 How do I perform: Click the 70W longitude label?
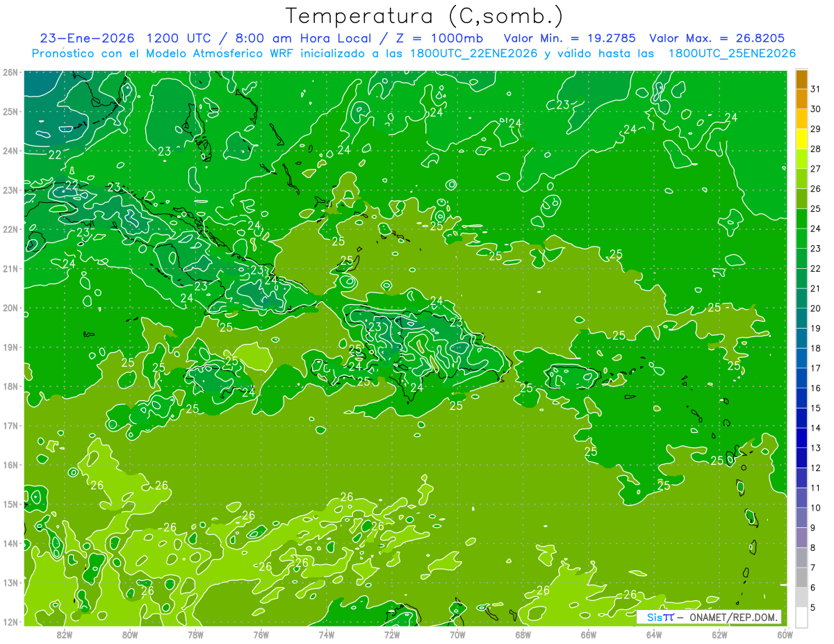coord(457,634)
